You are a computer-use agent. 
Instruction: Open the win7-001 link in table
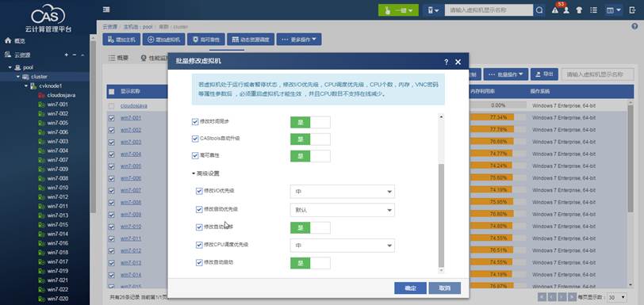click(x=131, y=118)
